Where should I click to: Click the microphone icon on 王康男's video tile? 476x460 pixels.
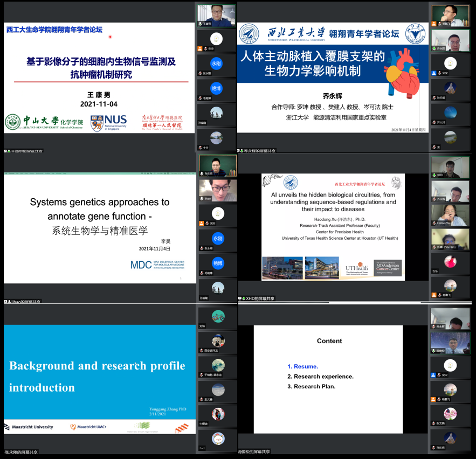click(x=201, y=24)
